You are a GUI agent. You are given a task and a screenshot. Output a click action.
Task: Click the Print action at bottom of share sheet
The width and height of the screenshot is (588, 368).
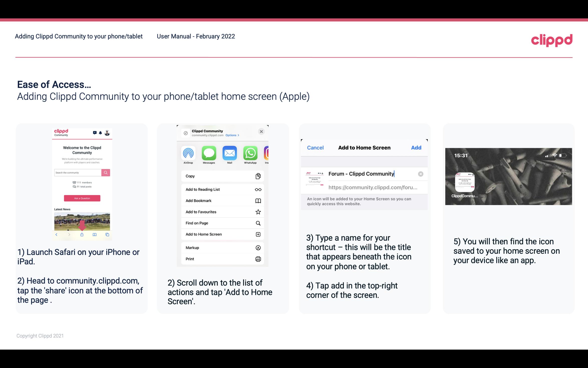[x=222, y=259]
